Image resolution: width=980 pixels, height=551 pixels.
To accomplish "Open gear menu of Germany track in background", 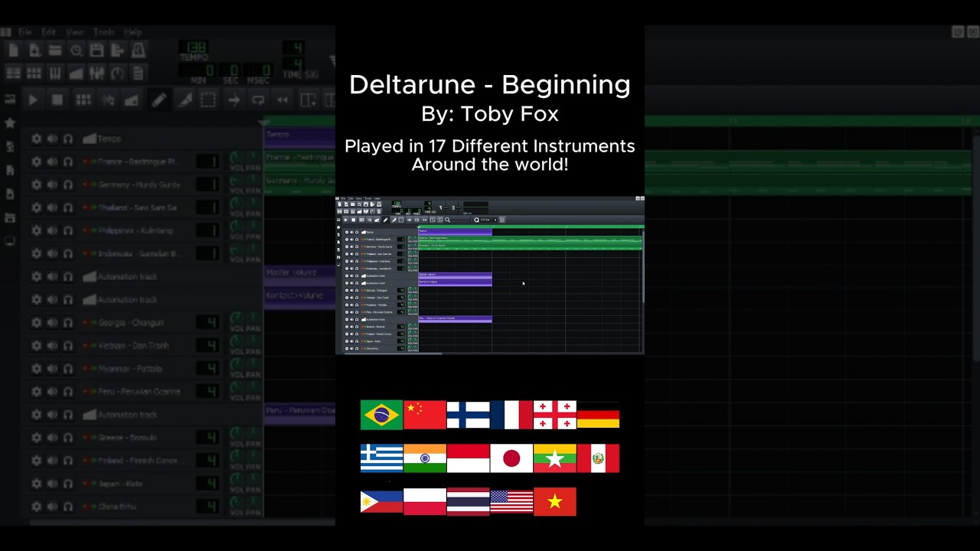I will pyautogui.click(x=36, y=184).
